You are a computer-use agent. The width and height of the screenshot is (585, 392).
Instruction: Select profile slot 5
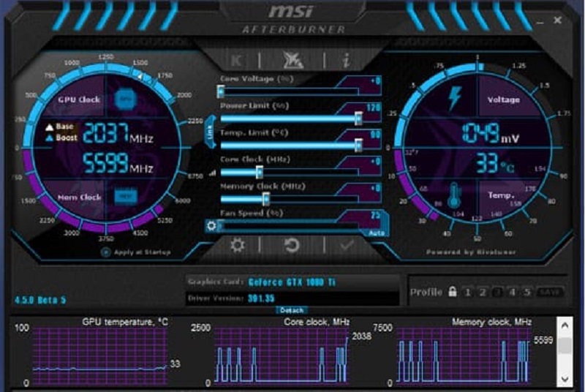click(x=527, y=293)
